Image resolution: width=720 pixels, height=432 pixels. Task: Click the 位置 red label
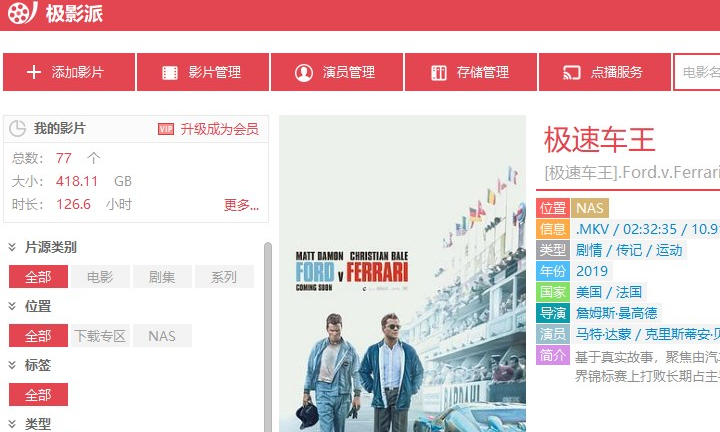(553, 208)
